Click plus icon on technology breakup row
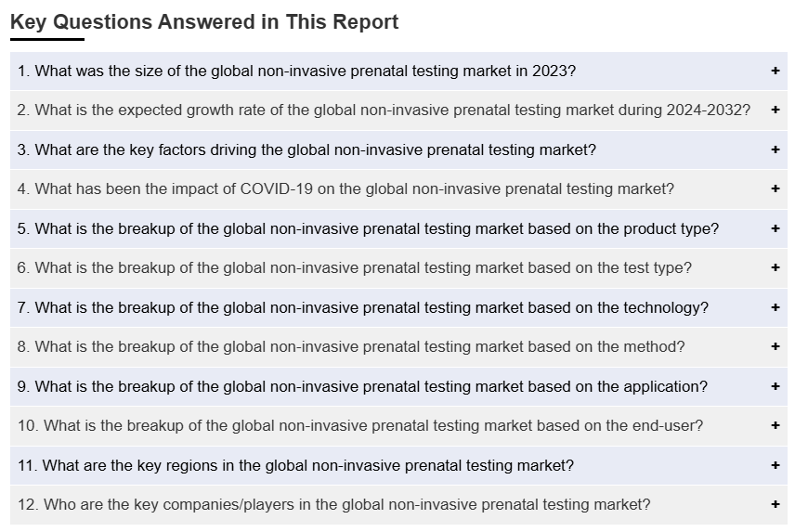 point(775,308)
